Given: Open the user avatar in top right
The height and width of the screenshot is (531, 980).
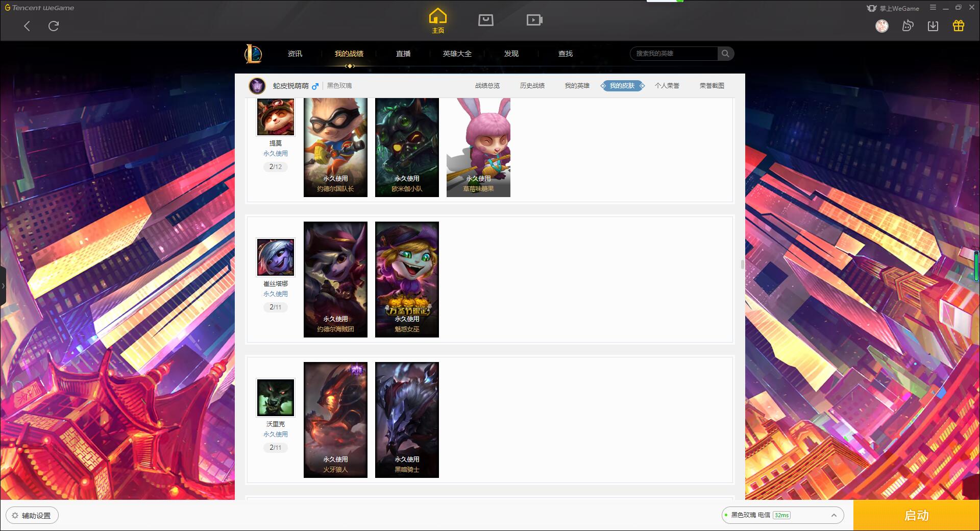Looking at the screenshot, I should coord(882,26).
